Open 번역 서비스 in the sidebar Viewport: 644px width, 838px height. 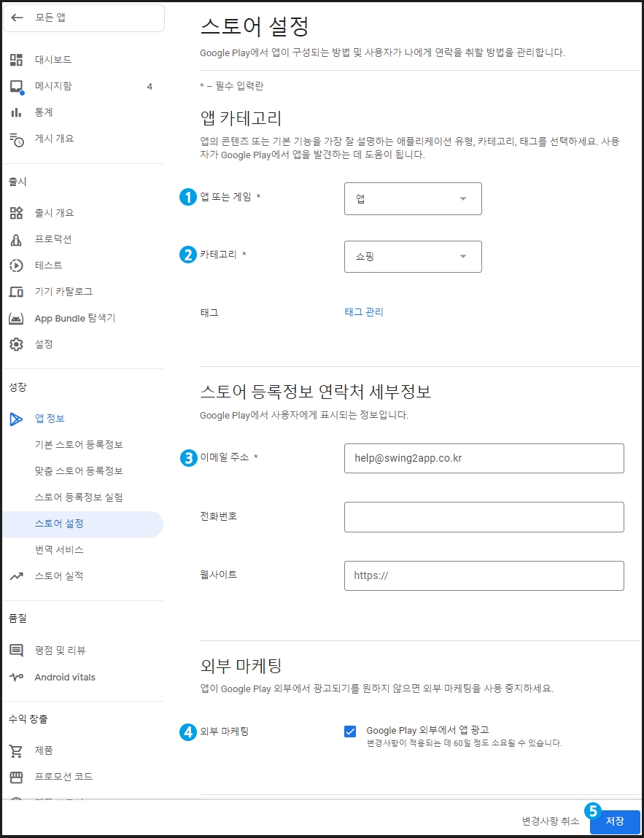pyautogui.click(x=59, y=549)
